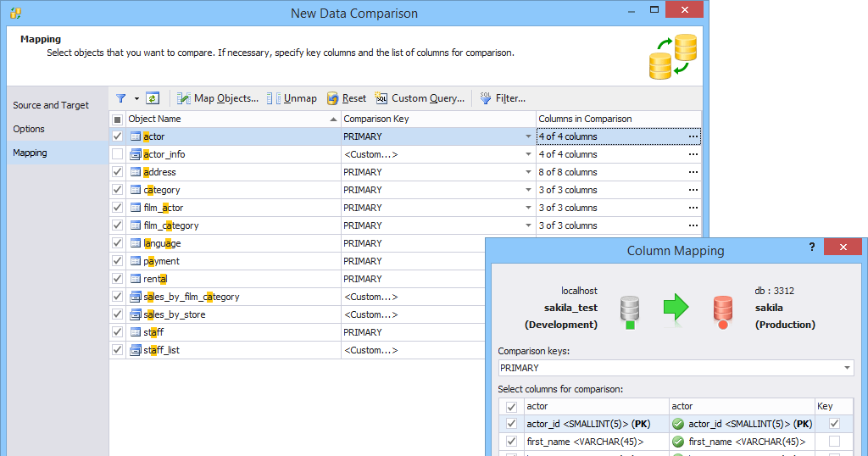Click the sales_by_store view icon
The image size is (868, 456).
tap(136, 314)
